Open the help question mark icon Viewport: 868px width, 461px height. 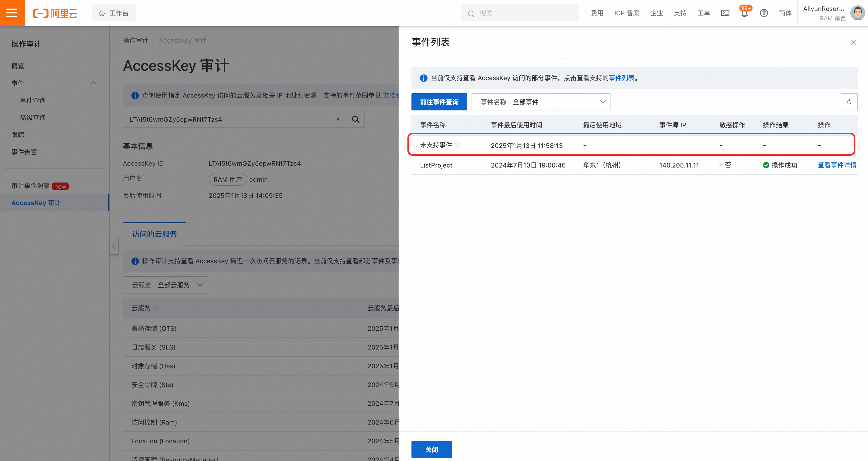(764, 13)
